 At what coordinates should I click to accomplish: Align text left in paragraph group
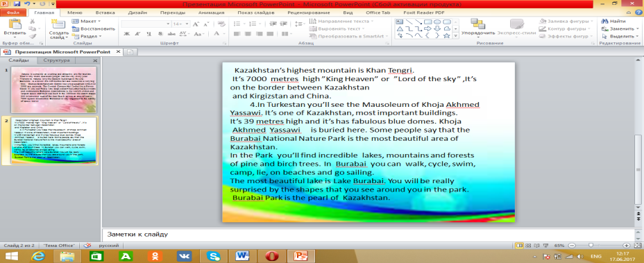coord(237,34)
